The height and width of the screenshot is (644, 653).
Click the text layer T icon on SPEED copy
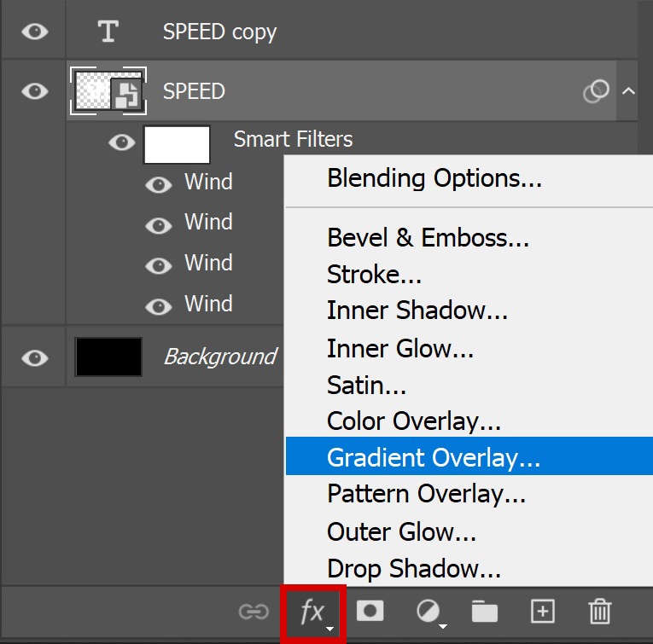(108, 32)
